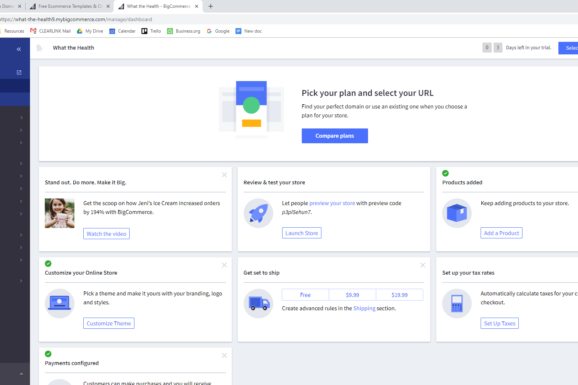Screen dimensions: 578x385
Task: Click the flag icon next to What the Health
Action: coord(39,48)
